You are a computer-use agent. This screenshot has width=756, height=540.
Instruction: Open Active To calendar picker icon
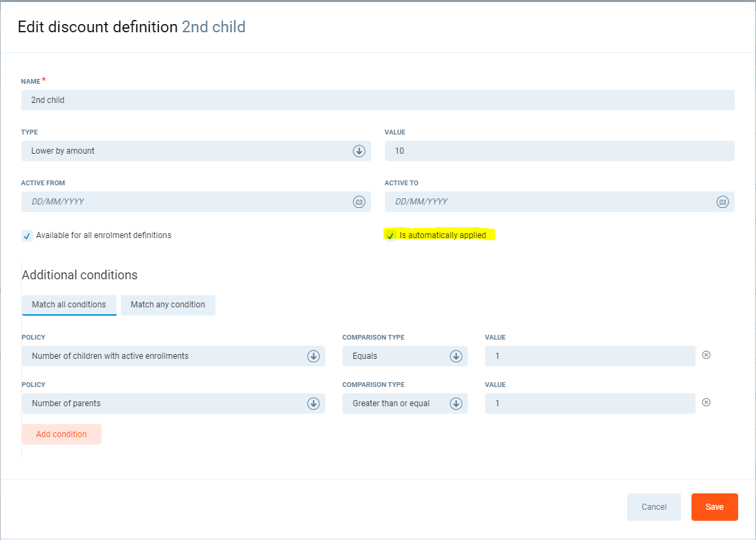coord(722,202)
